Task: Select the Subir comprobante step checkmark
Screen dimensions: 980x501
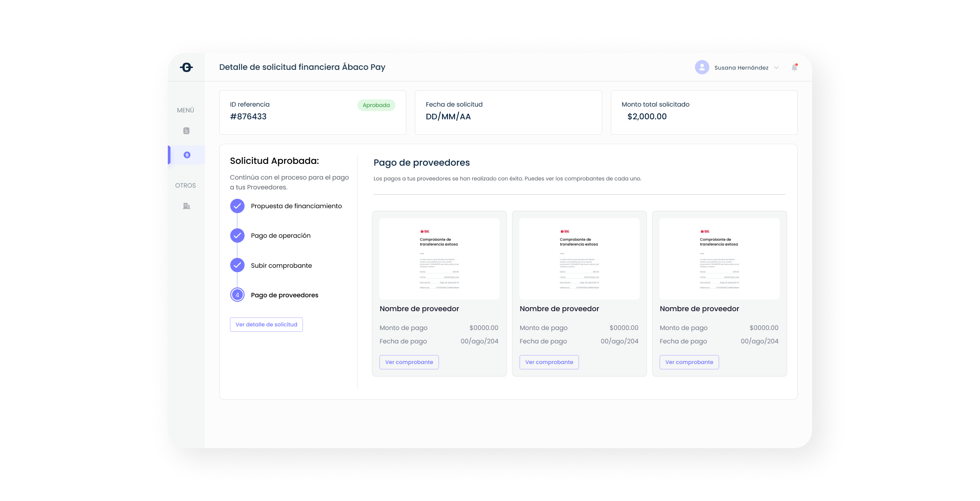Action: (237, 265)
